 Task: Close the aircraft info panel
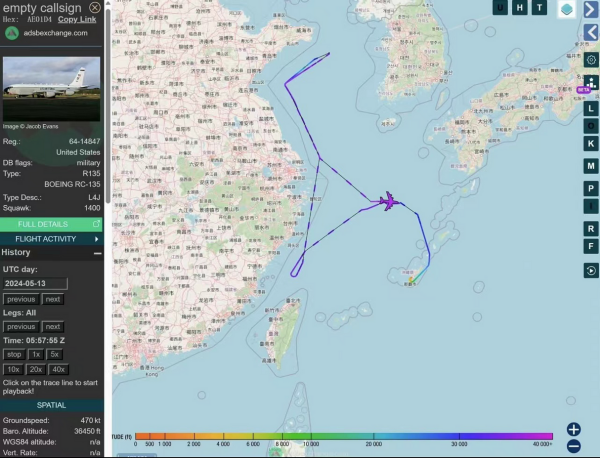(x=94, y=7)
